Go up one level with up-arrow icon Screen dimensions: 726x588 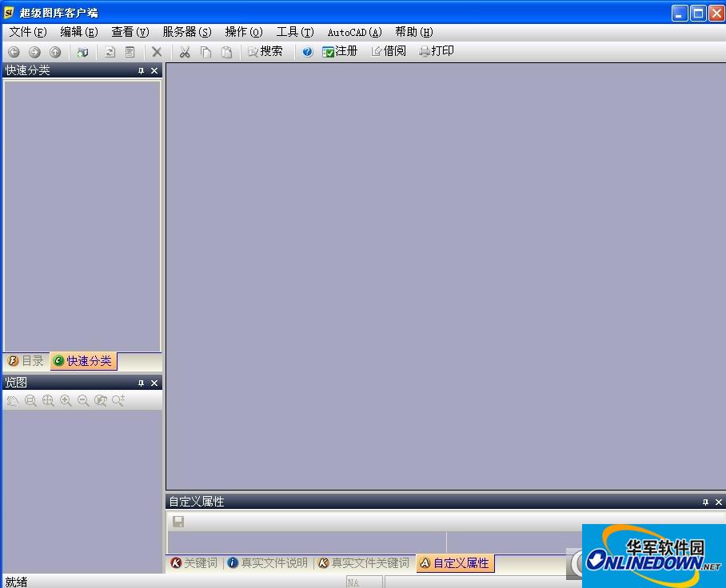tap(55, 52)
